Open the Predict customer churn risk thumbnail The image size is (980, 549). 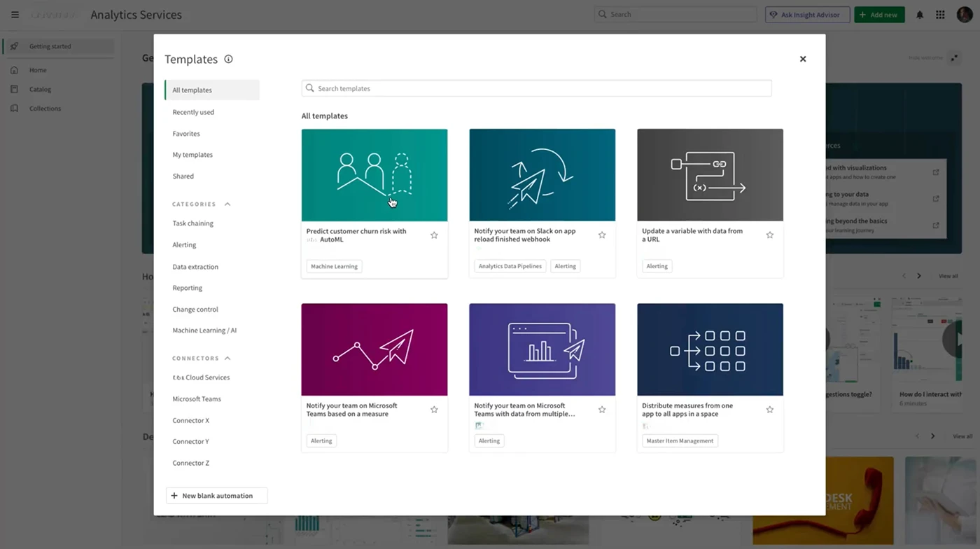point(374,175)
